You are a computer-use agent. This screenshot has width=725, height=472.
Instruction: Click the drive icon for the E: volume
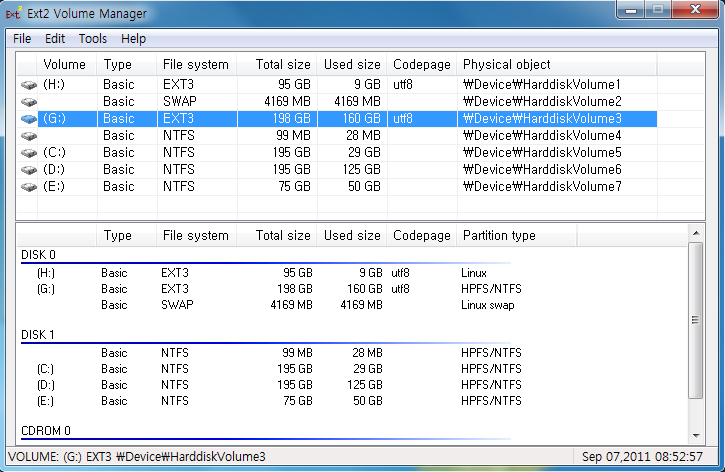click(29, 187)
